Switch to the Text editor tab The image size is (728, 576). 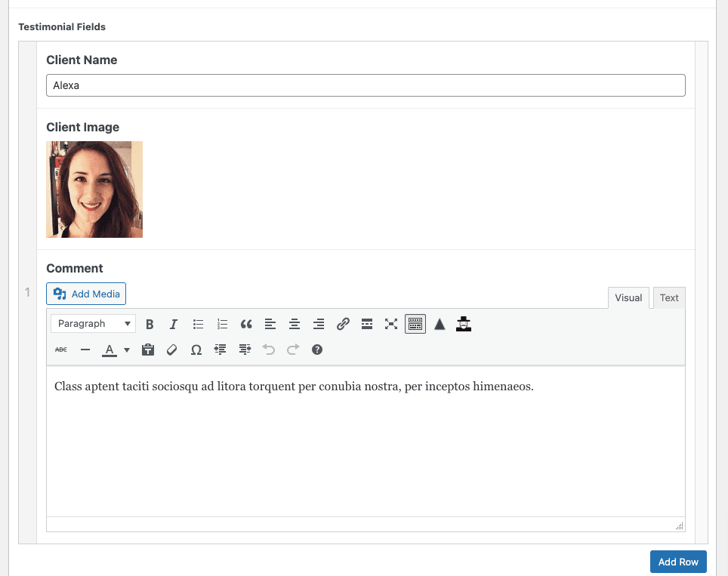(x=669, y=298)
